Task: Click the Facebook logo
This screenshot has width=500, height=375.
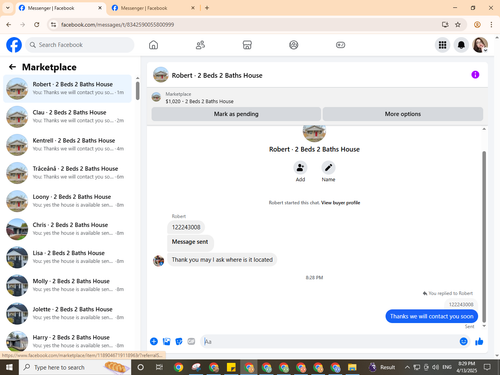Action: click(x=14, y=45)
